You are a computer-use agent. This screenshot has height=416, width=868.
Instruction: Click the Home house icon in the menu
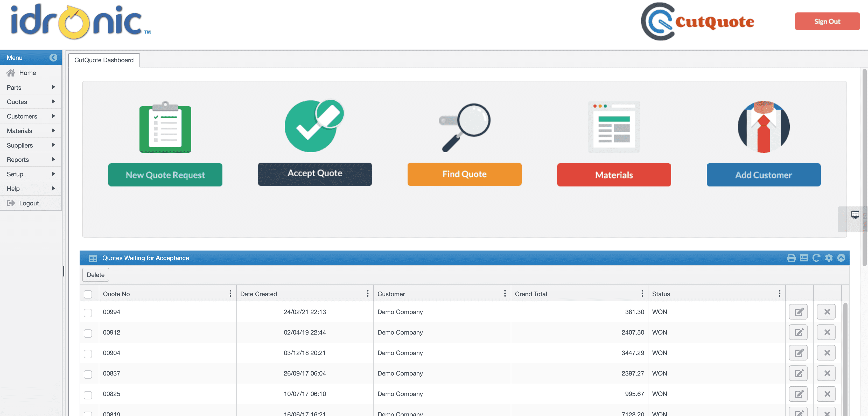pyautogui.click(x=11, y=73)
